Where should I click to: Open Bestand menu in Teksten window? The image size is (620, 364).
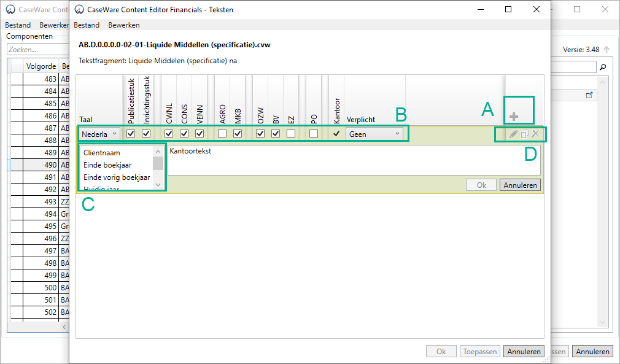[87, 25]
